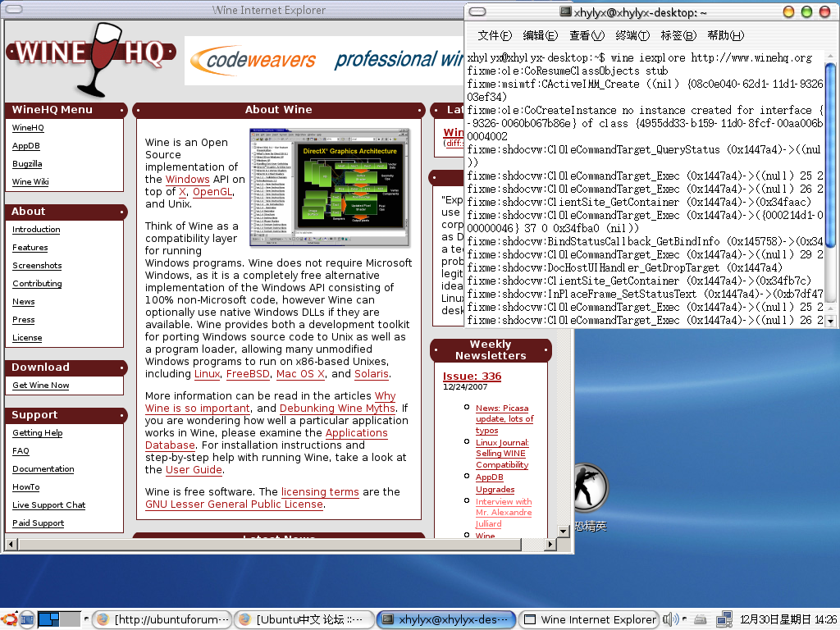This screenshot has height=630, width=840.
Task: Open the GNU Lesser General Public License link
Action: [x=234, y=504]
